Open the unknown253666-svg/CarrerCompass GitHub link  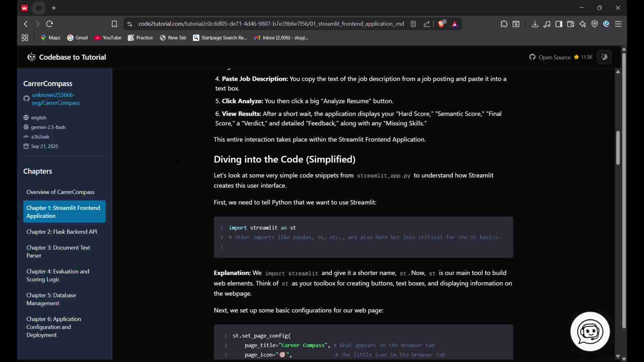[x=56, y=99]
